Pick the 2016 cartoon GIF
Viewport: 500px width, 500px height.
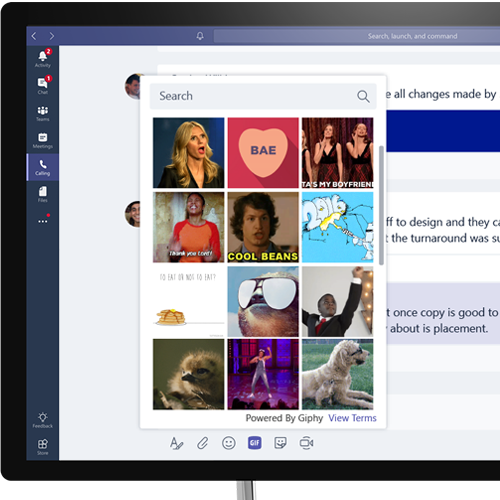pos(338,227)
